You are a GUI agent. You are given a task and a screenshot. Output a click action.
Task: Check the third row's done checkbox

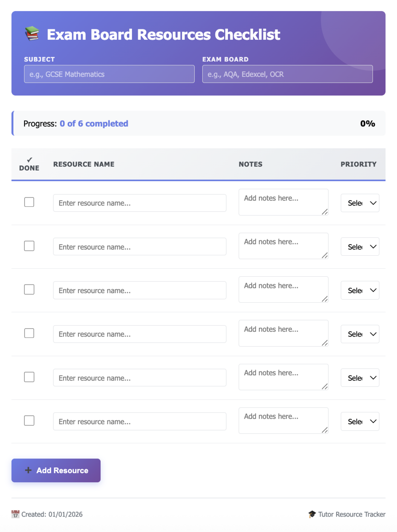point(29,289)
